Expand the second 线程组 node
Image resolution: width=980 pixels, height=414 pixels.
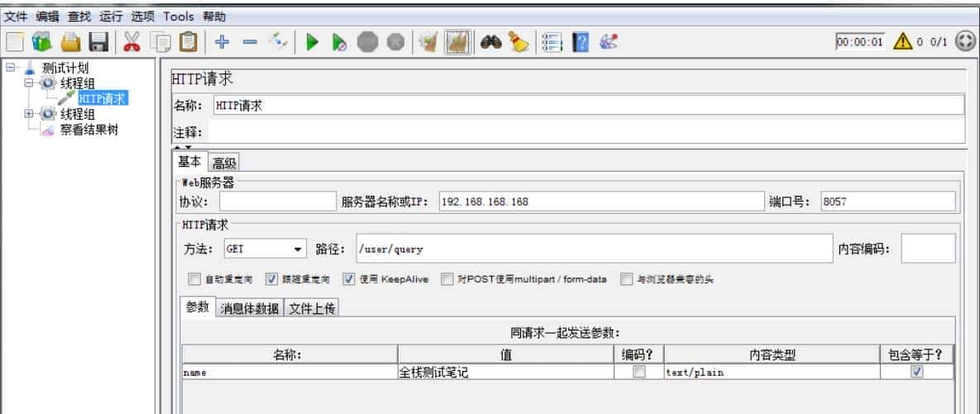(29, 114)
